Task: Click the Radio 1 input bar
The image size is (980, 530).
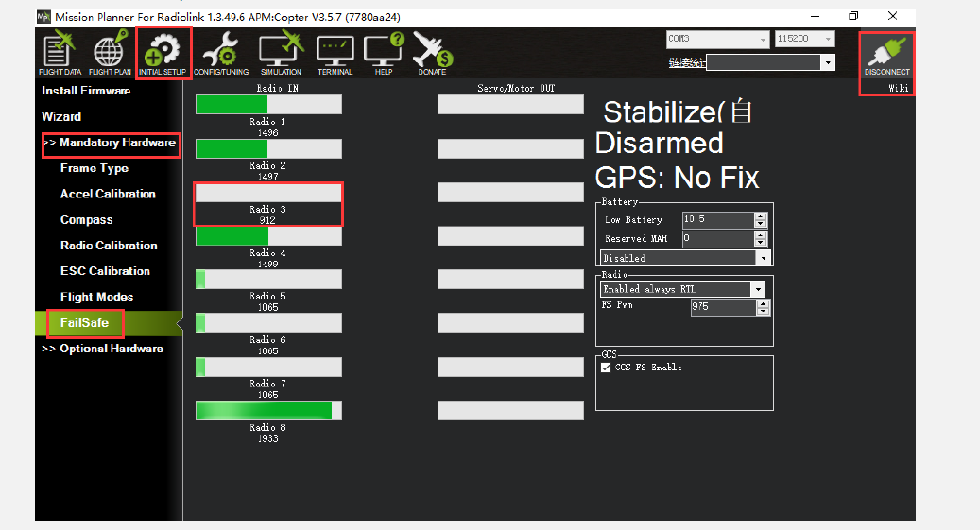Action: (x=268, y=104)
